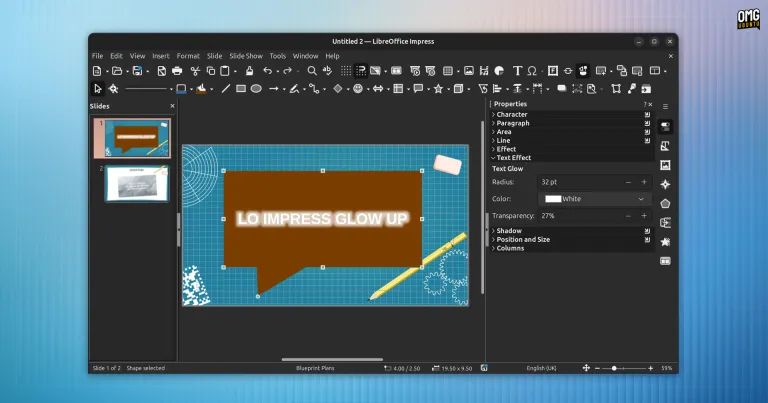
Task: Expand the Columns section
Action: click(509, 248)
